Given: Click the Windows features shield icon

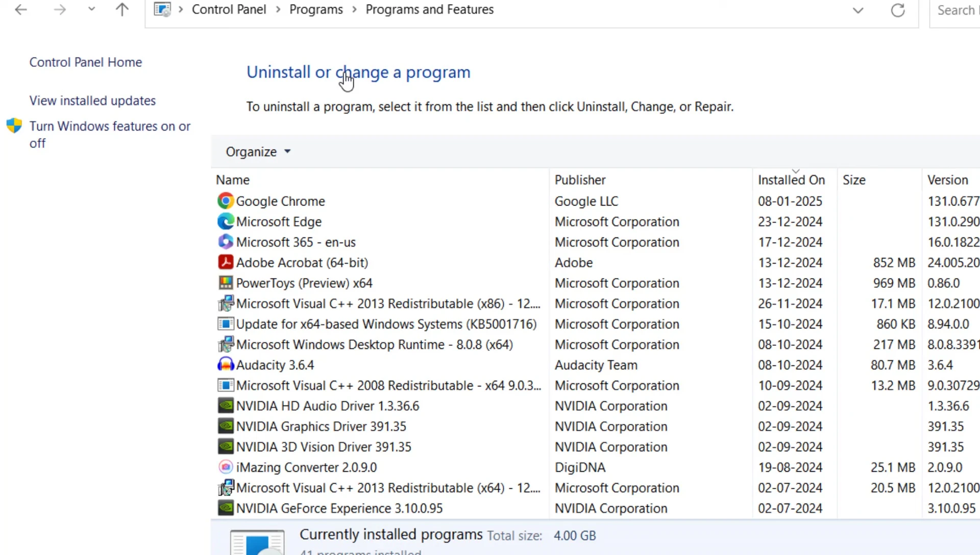Looking at the screenshot, I should [x=14, y=126].
